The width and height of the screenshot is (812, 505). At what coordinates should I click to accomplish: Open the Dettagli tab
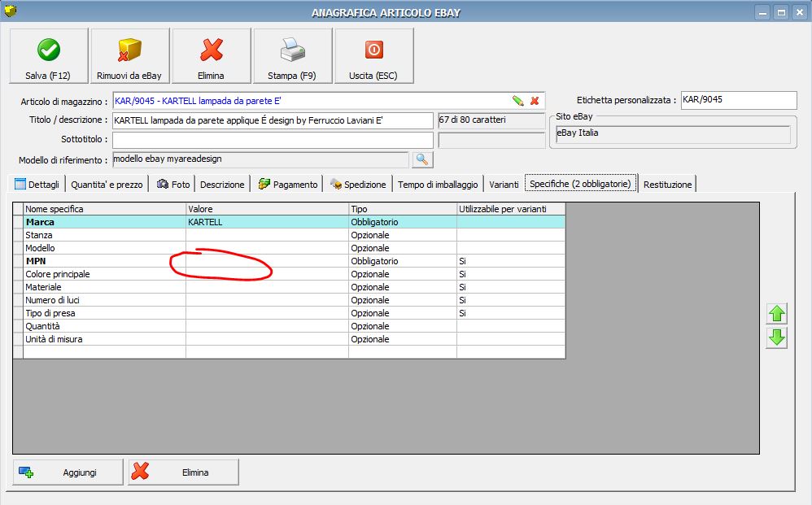(x=37, y=185)
